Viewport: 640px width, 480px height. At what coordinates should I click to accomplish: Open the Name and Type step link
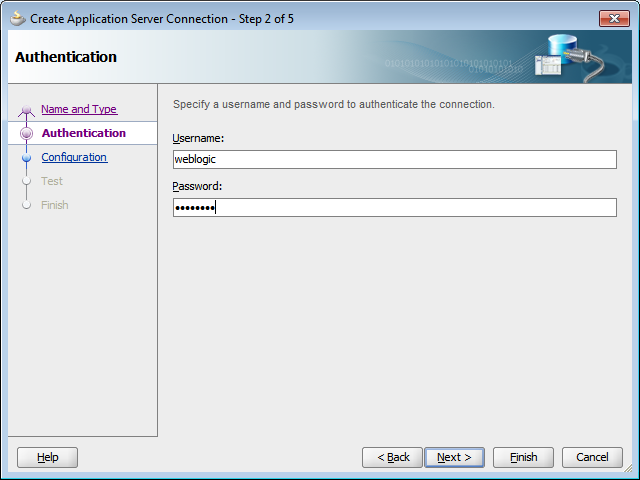[x=79, y=109]
